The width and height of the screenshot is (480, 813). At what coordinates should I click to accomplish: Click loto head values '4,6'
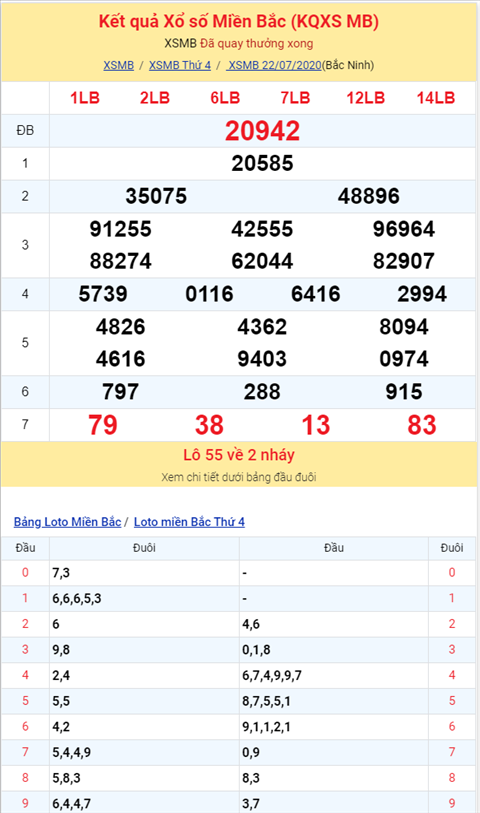(x=251, y=624)
